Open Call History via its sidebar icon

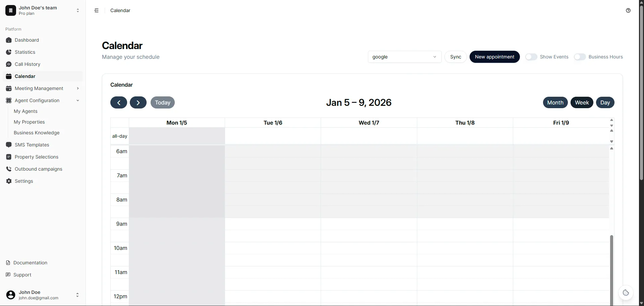(9, 64)
